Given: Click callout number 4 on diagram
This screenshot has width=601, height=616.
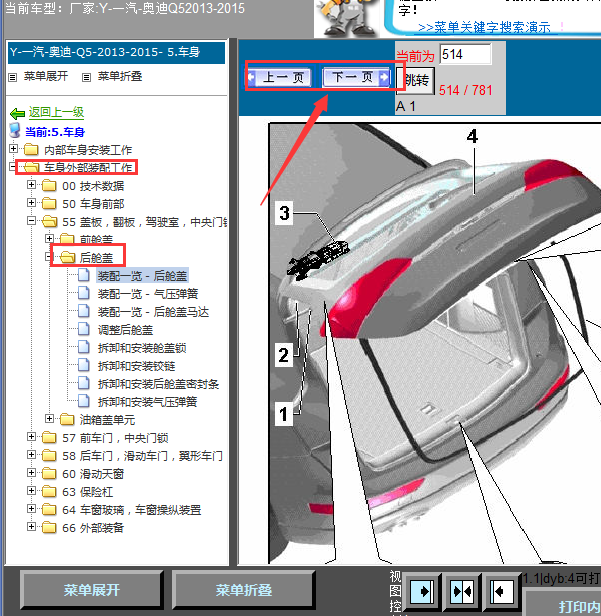Looking at the screenshot, I should [472, 137].
